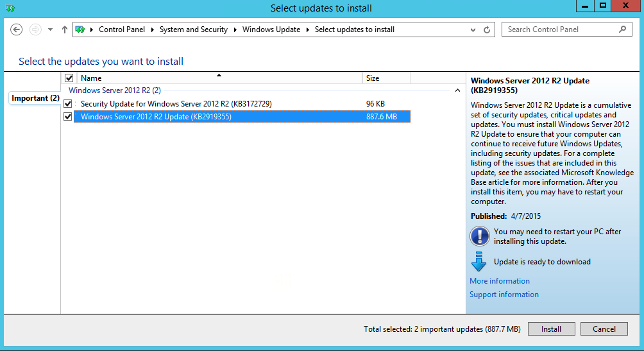Click Select updates to install breadcrumb
Screen dimensions: 644x351
click(355, 30)
